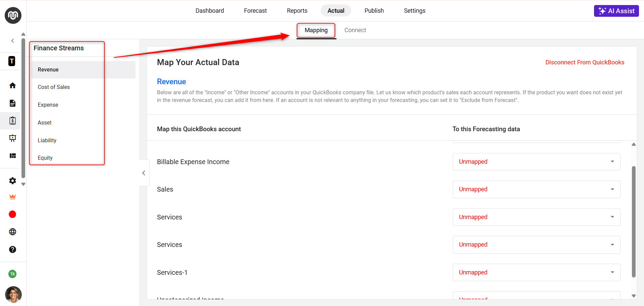Viewport: 644px width, 306px height.
Task: Go to the Home icon in sidebar
Action: tap(12, 86)
